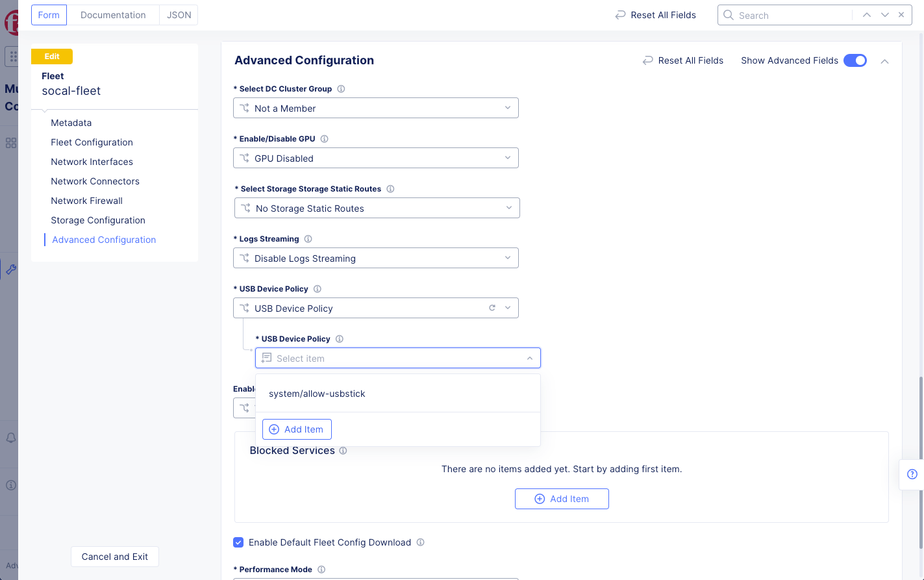Image resolution: width=924 pixels, height=580 pixels.
Task: Click info icon beside Enable/Disable GPU label
Action: (325, 139)
